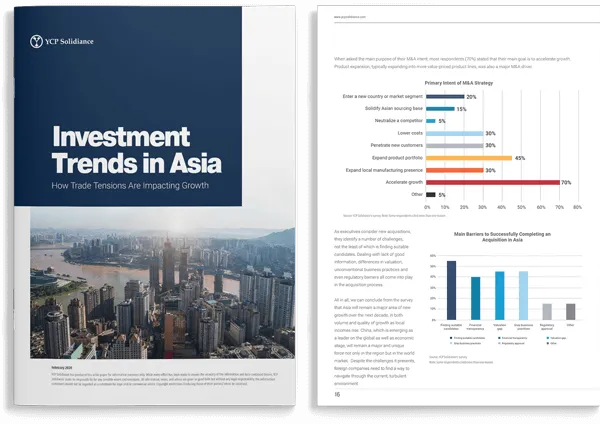Click the red Accelerate growth 70% bar
Image resolution: width=600 pixels, height=424 pixels.
pyautogui.click(x=493, y=183)
